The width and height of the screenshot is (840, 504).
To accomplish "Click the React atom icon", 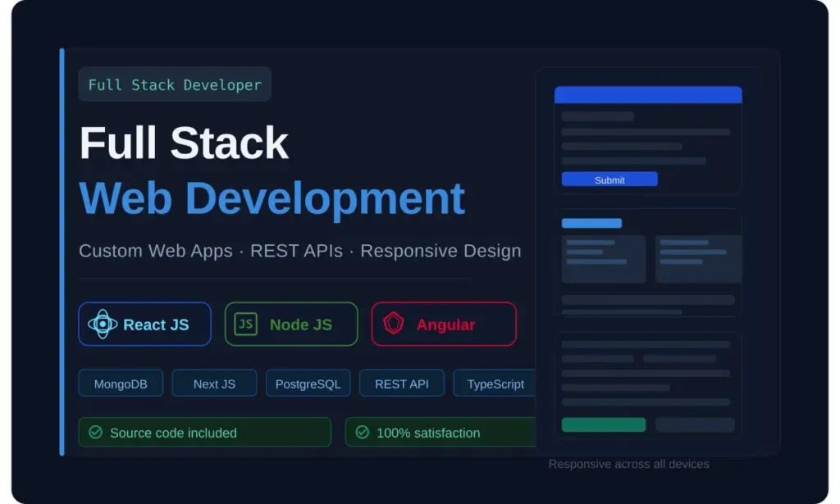I will [x=103, y=325].
